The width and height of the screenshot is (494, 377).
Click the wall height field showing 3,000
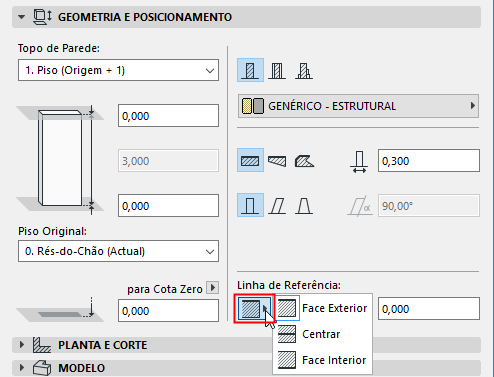click(168, 161)
